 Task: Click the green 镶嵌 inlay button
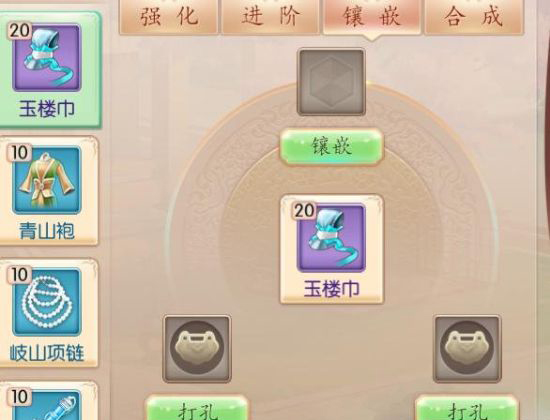[x=331, y=147]
